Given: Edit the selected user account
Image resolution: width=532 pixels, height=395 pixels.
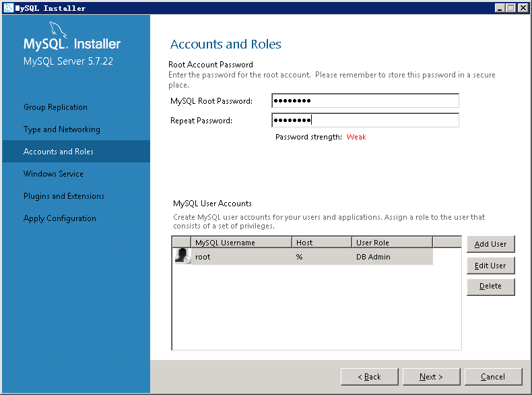Looking at the screenshot, I should [x=491, y=266].
